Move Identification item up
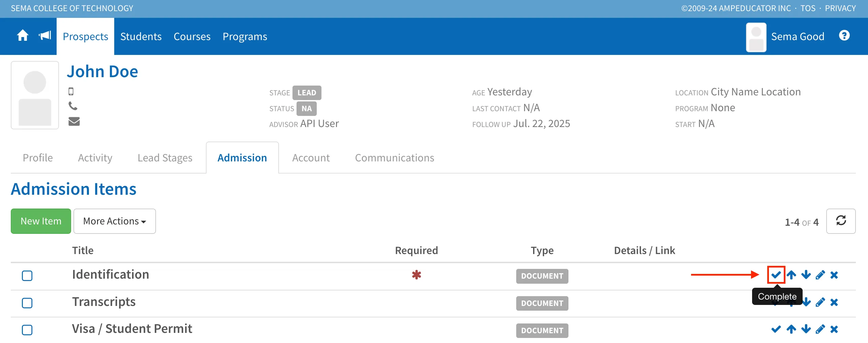Screen dimensions: 868x343 (x=791, y=275)
